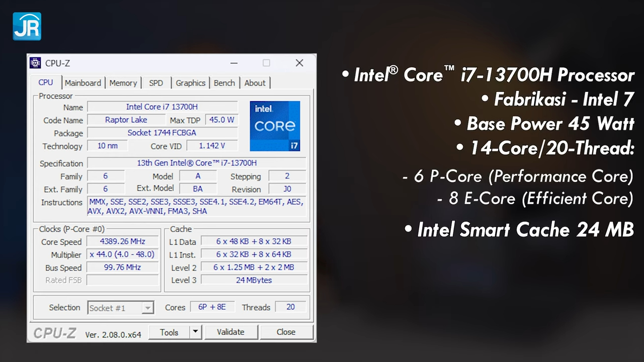Select the SPD tab
This screenshot has width=644, height=362.
(x=156, y=83)
